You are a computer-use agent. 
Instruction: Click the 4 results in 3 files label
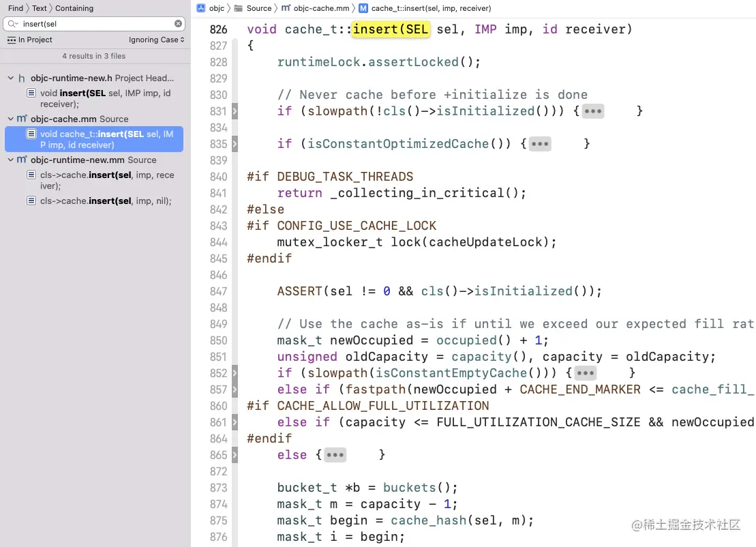[x=94, y=56]
